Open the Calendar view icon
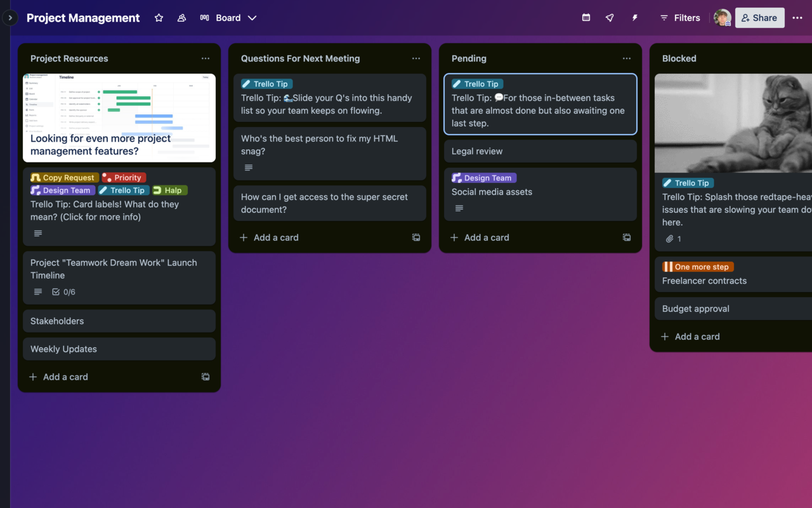The width and height of the screenshot is (812, 508). click(x=585, y=18)
